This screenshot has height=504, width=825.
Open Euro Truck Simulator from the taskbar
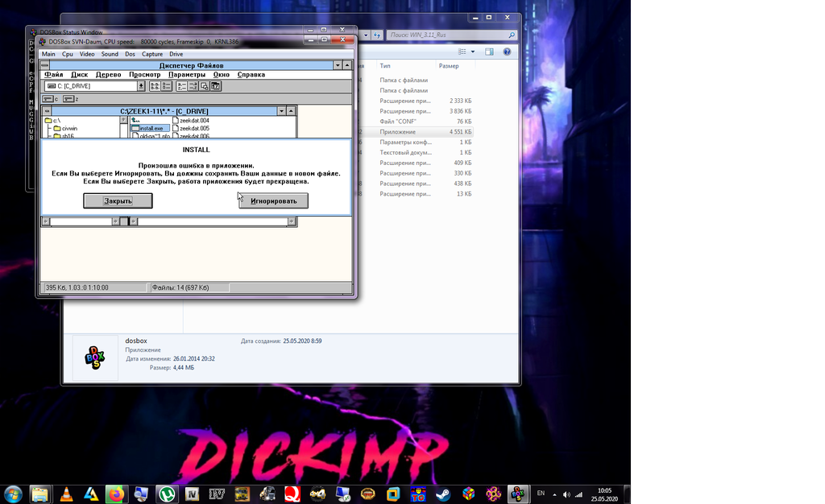click(267, 494)
